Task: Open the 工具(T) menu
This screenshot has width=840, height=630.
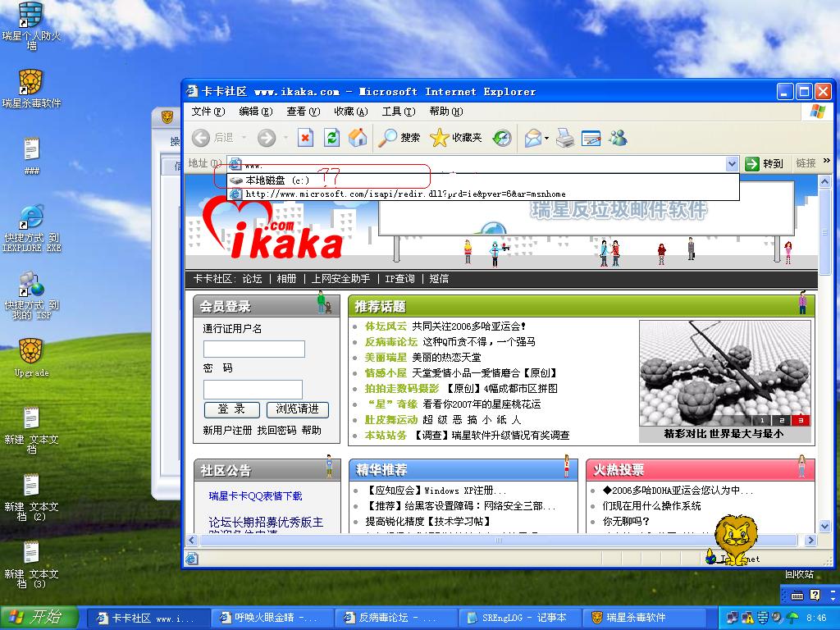Action: point(398,112)
